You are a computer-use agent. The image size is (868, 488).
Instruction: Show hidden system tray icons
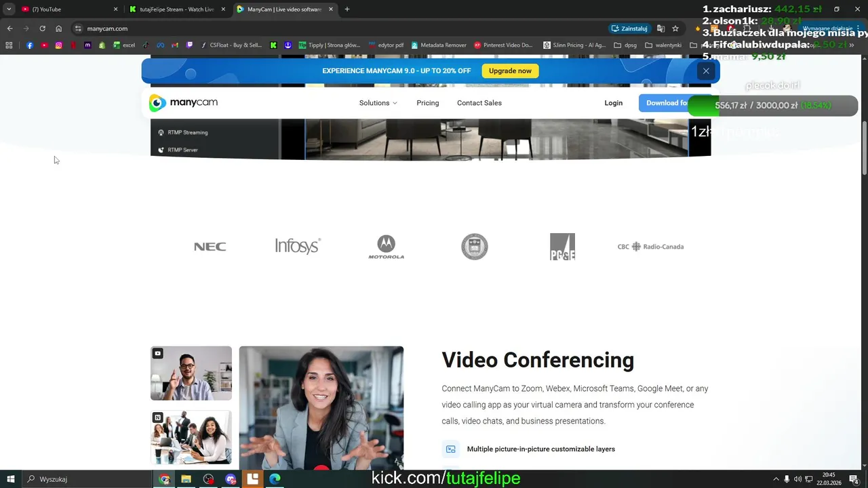point(775,479)
